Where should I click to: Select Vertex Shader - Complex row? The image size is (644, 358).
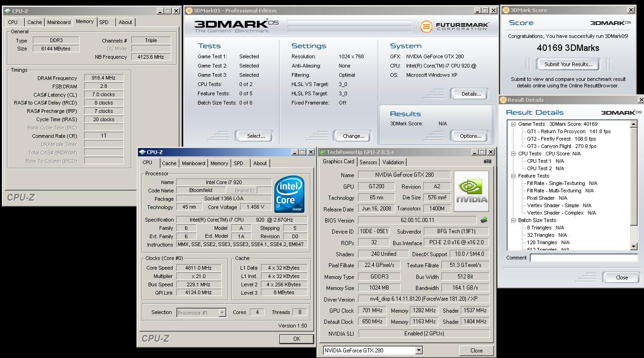click(x=561, y=213)
